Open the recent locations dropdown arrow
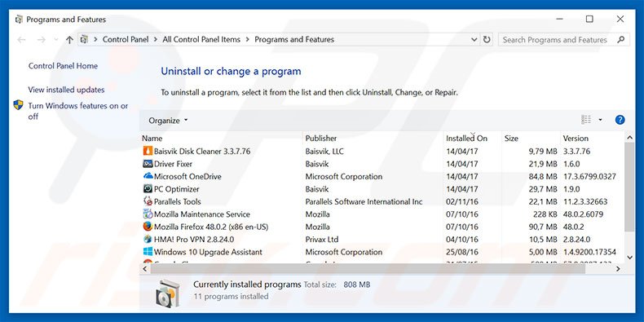The height and width of the screenshot is (322, 644). click(x=56, y=40)
